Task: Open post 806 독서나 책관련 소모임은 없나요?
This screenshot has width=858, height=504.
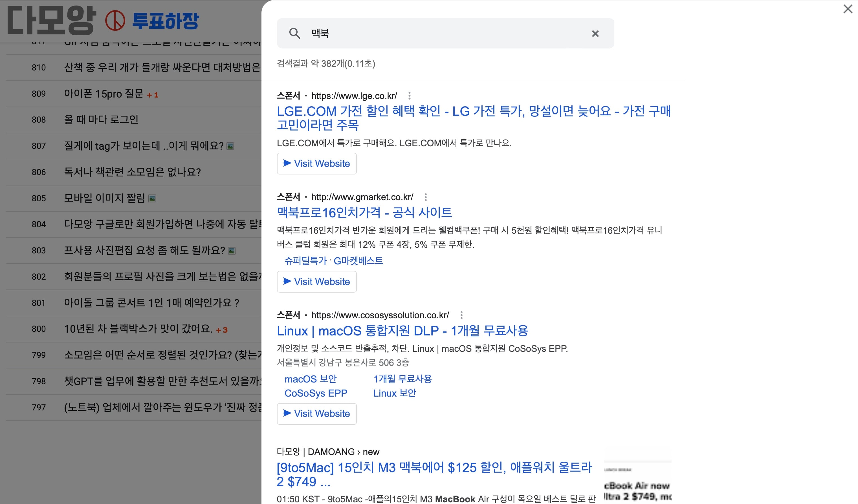Action: coord(133,172)
